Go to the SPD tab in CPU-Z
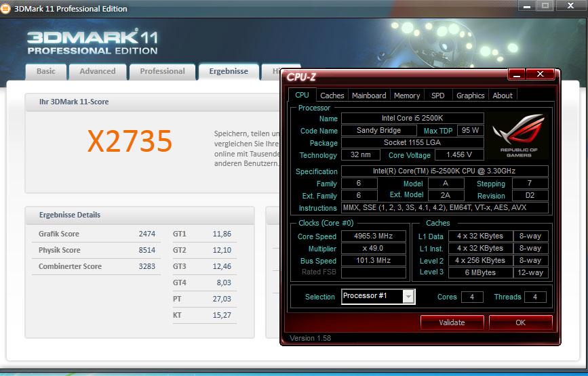The height and width of the screenshot is (376, 588). tap(437, 96)
